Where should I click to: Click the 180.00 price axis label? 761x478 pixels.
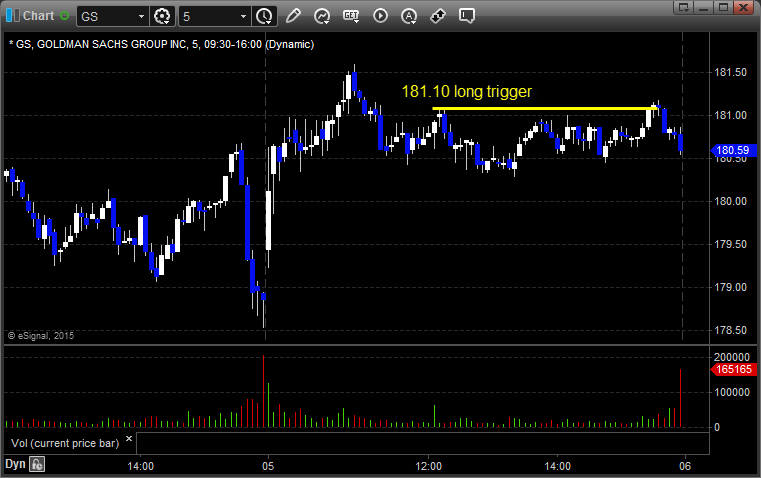coord(730,201)
